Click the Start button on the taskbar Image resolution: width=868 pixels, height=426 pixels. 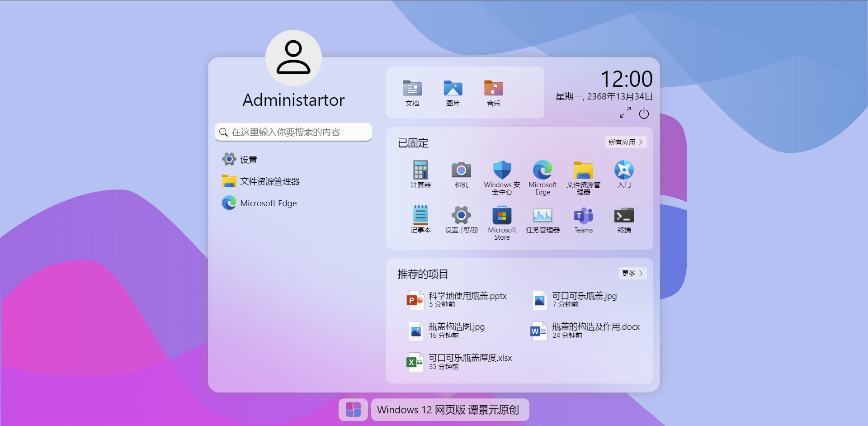[x=353, y=409]
